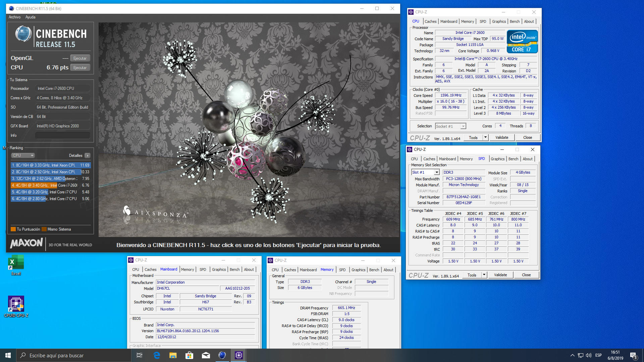Click Validate in the SPD CPU-Z window

[500, 275]
